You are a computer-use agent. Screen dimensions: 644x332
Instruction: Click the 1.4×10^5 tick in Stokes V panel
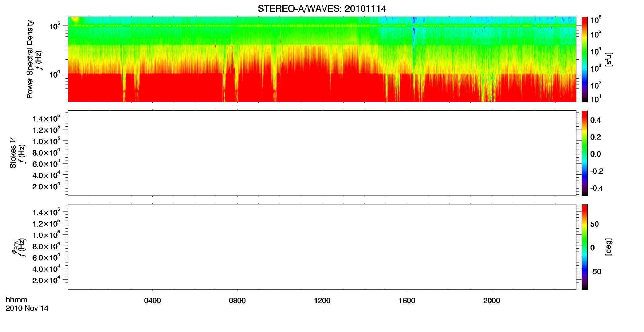click(46, 118)
